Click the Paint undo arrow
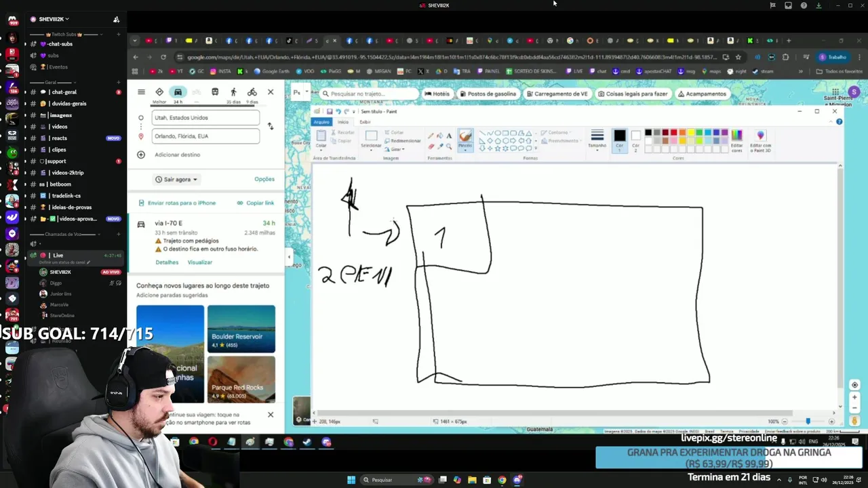The image size is (868, 488). [338, 111]
